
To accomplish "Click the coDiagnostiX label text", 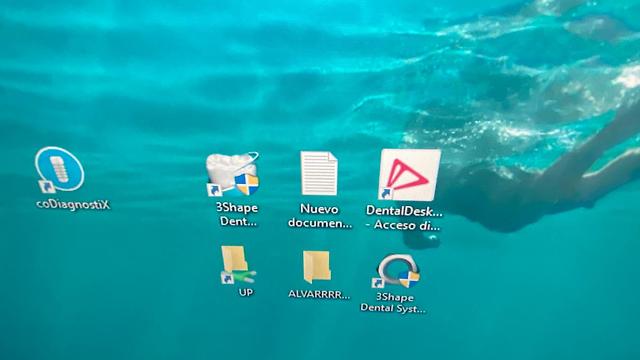I will click(73, 204).
